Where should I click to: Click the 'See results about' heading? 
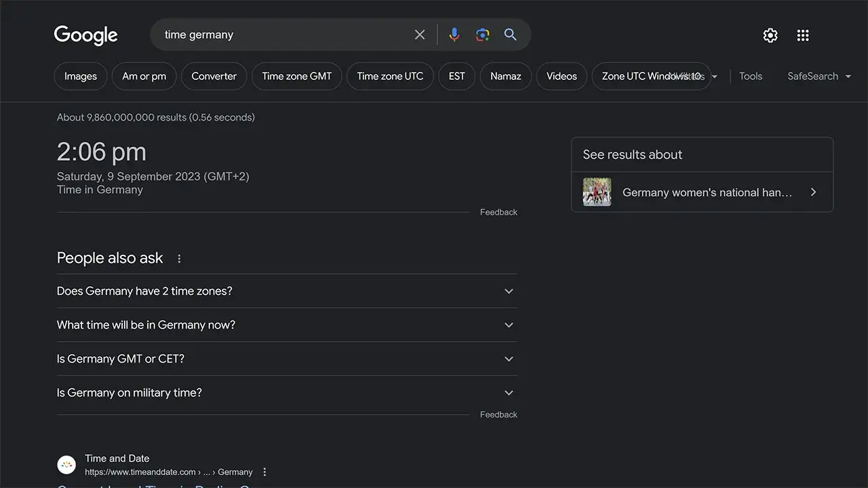[633, 155]
